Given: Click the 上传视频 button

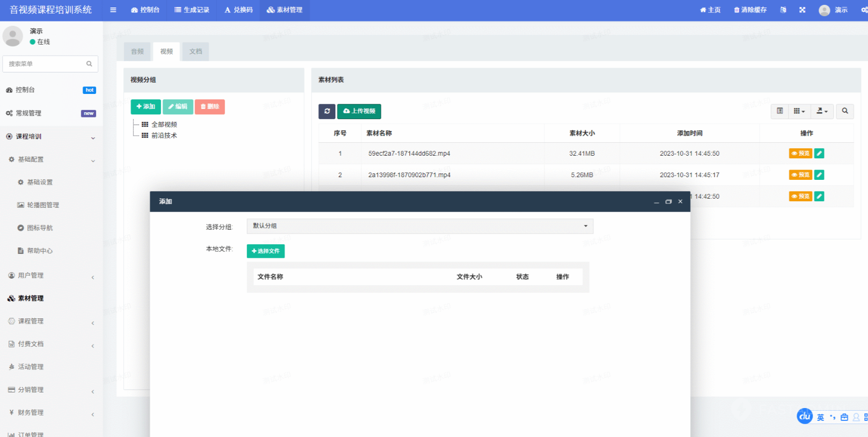Looking at the screenshot, I should 359,111.
